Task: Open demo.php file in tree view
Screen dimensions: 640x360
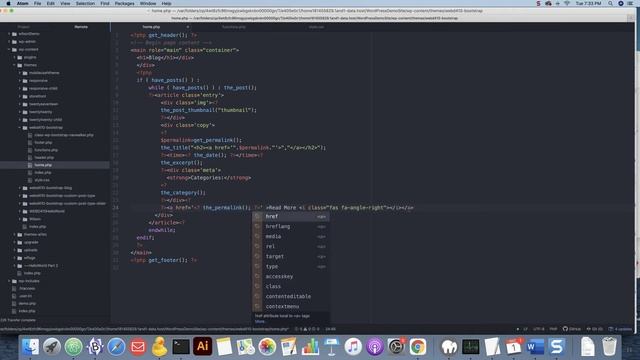Action: tap(27, 304)
